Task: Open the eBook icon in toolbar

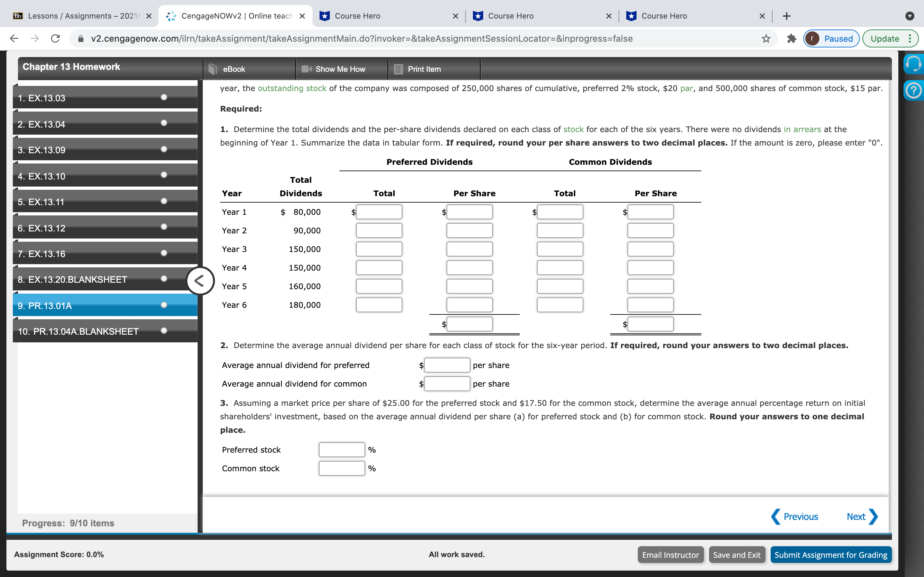Action: click(x=213, y=69)
